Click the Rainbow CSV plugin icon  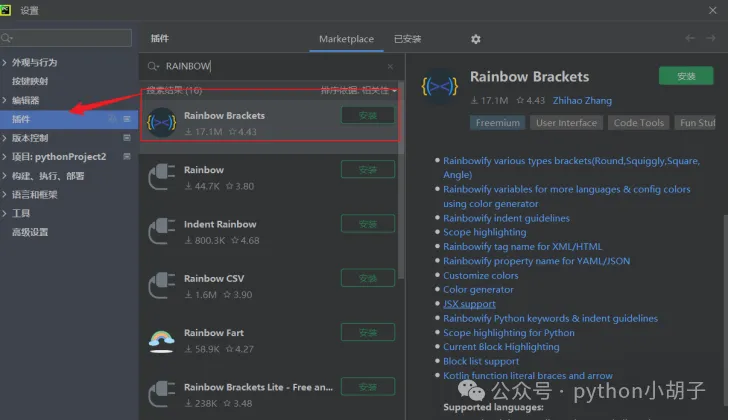click(x=162, y=286)
